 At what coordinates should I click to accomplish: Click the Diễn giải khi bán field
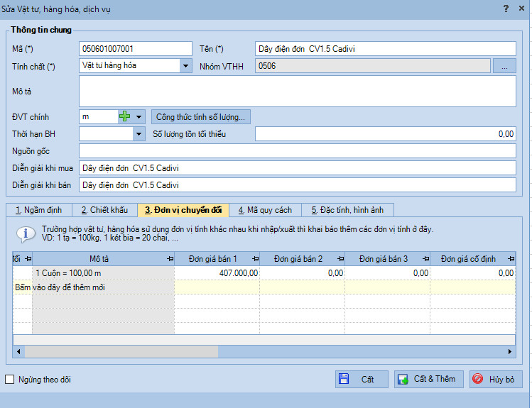coord(298,185)
